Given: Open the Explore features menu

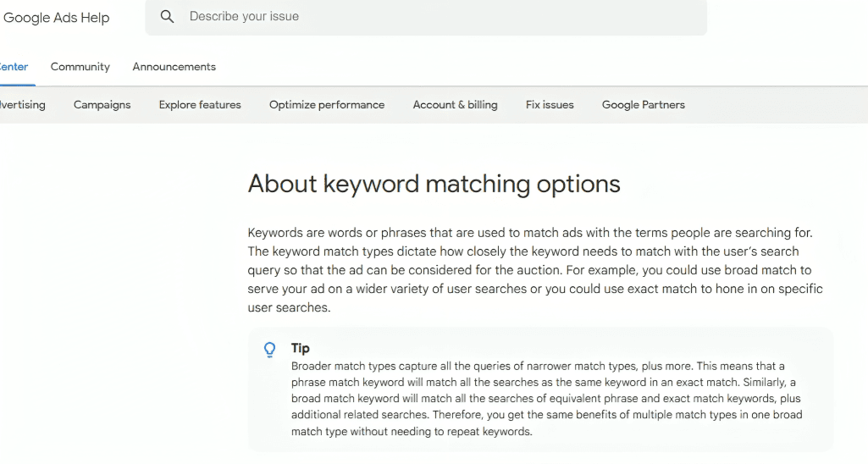Looking at the screenshot, I should click(200, 105).
